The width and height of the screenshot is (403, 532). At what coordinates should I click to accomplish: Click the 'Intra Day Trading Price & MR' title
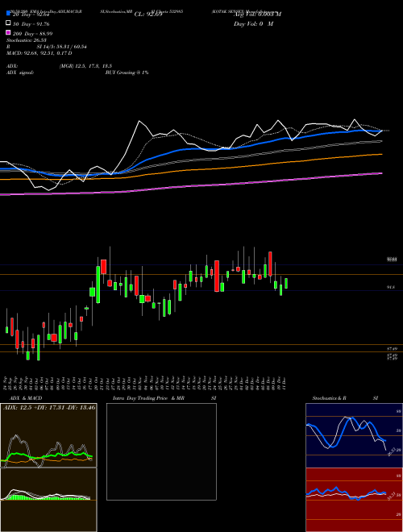(148, 398)
